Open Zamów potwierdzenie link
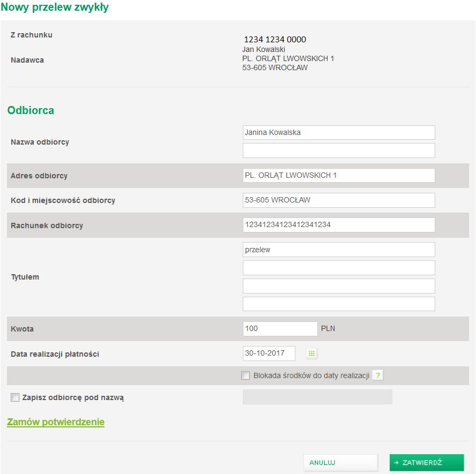The width and height of the screenshot is (476, 474). 56,422
